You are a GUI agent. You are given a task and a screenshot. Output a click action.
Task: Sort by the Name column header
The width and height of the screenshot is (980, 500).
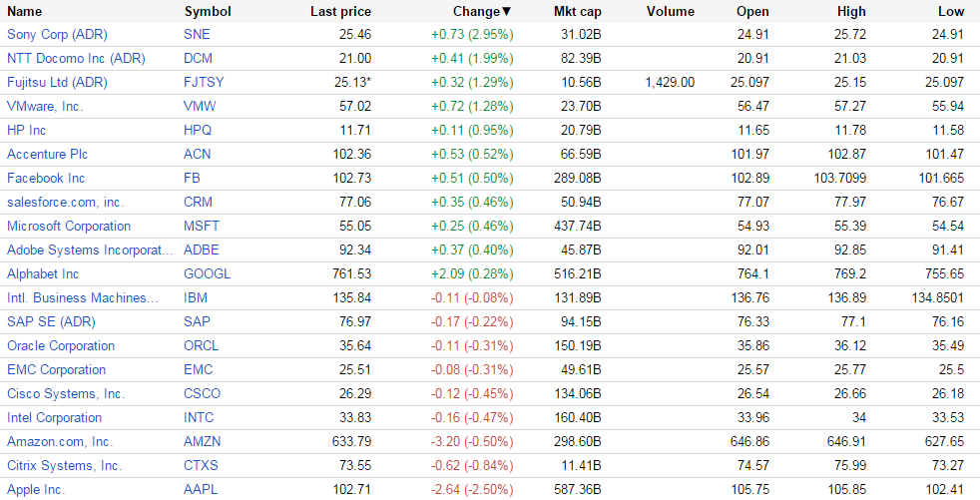point(25,12)
